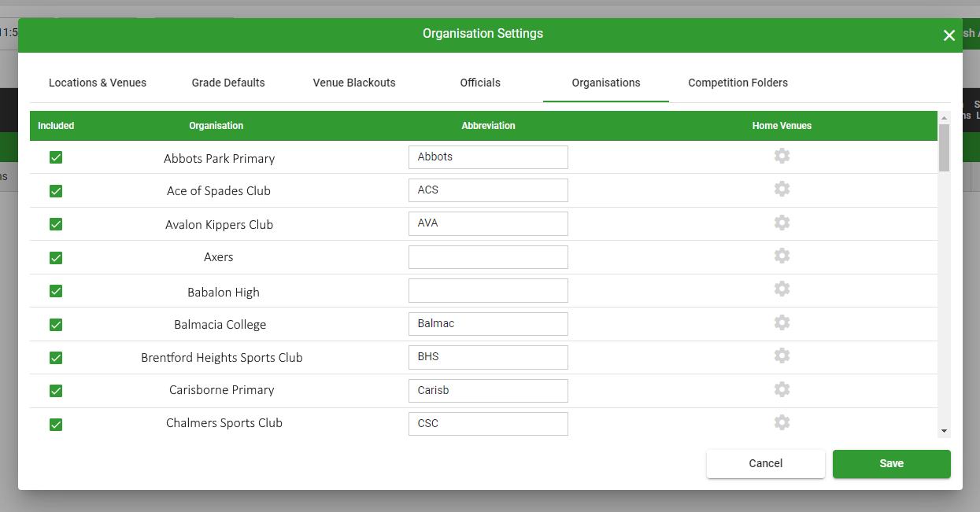980x512 pixels.
Task: Switch to the Venue Blackouts tab
Action: (x=354, y=83)
